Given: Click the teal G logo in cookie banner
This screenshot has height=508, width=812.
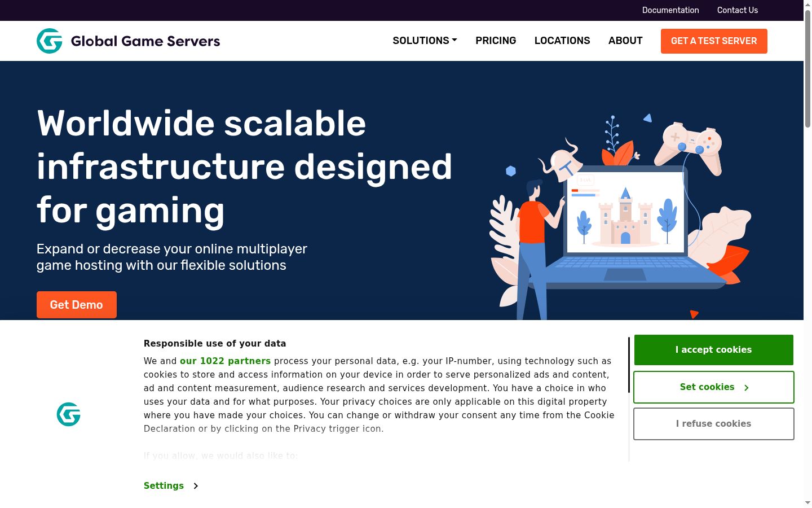Looking at the screenshot, I should tap(69, 414).
